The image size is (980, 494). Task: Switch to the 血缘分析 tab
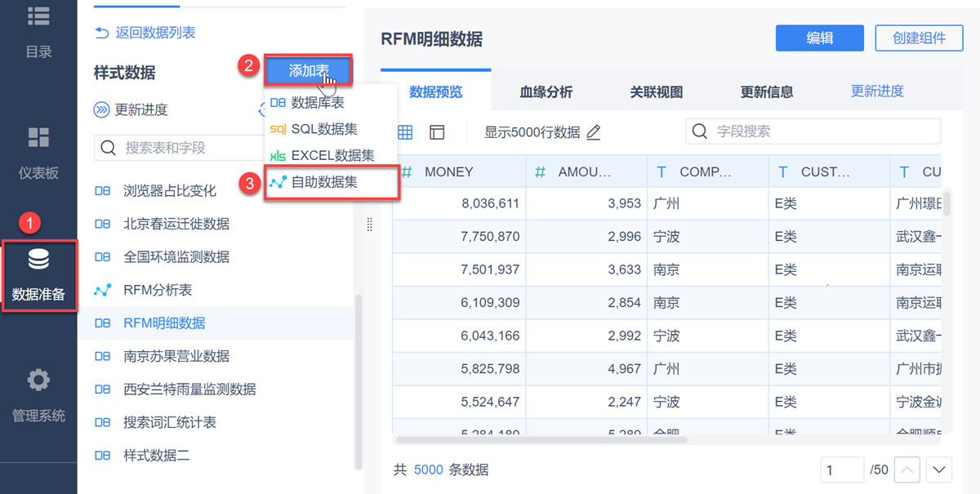point(546,92)
